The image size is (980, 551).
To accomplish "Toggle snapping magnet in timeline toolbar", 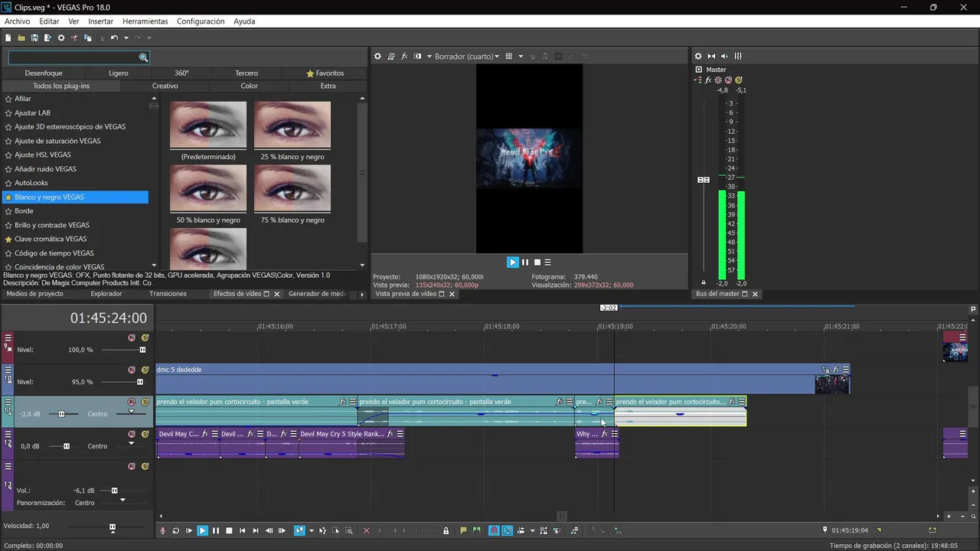I will (x=494, y=530).
